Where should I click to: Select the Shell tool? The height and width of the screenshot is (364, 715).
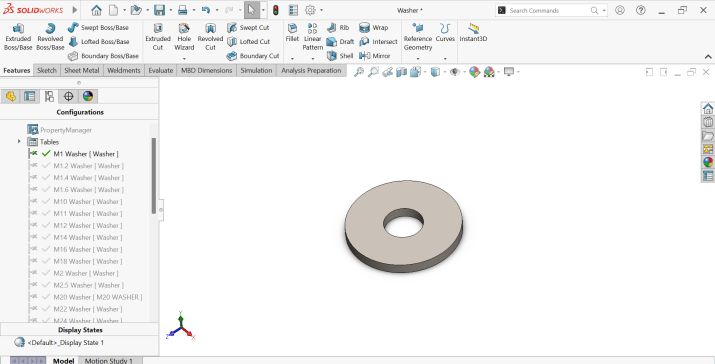340,56
